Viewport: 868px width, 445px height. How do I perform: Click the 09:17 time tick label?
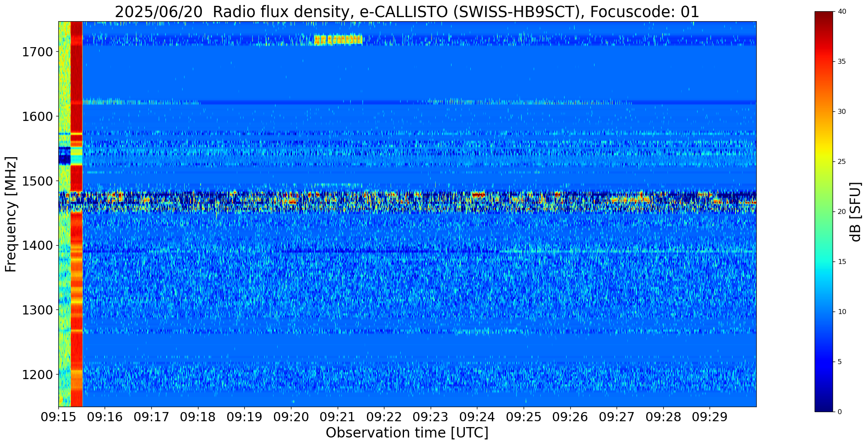151,417
